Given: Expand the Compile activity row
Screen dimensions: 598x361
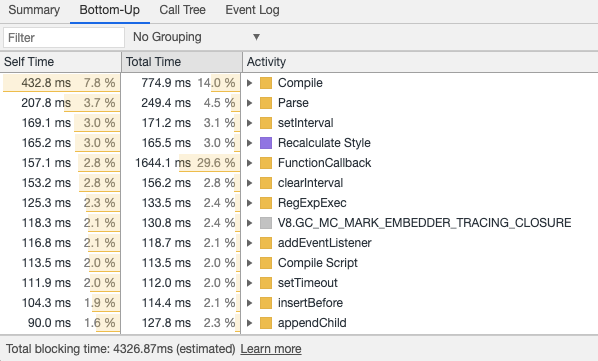Looking at the screenshot, I should (249, 83).
